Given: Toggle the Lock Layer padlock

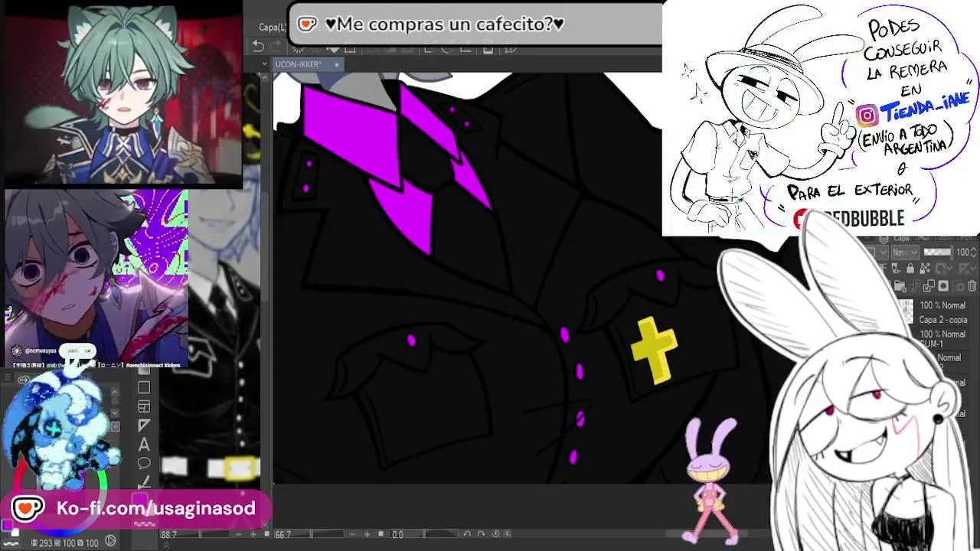Looking at the screenshot, I should 910,269.
